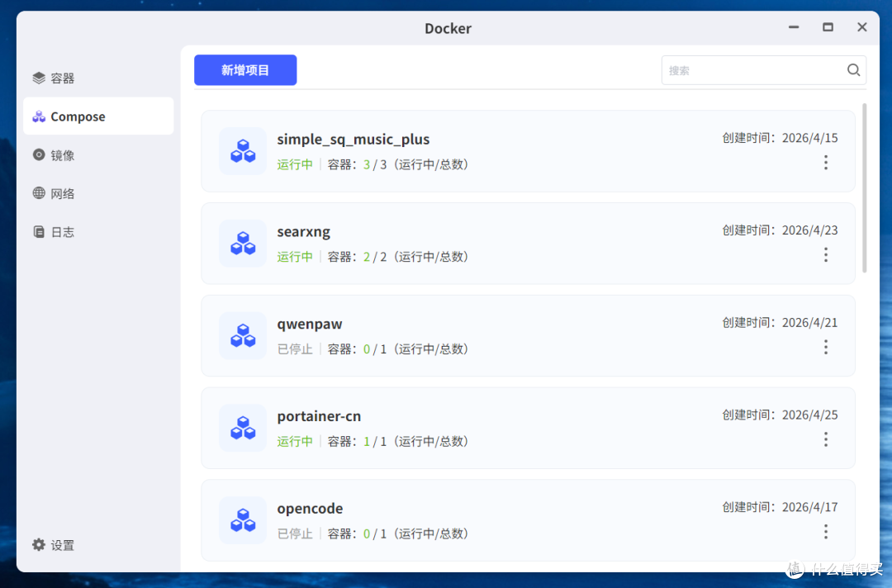
Task: Select the Compose sidebar item
Action: pyautogui.click(x=98, y=116)
